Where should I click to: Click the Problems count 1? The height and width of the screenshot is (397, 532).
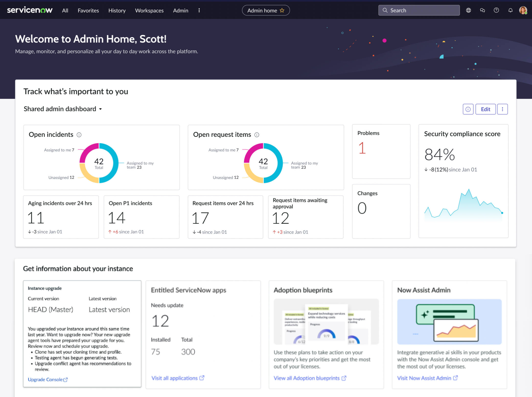(362, 148)
